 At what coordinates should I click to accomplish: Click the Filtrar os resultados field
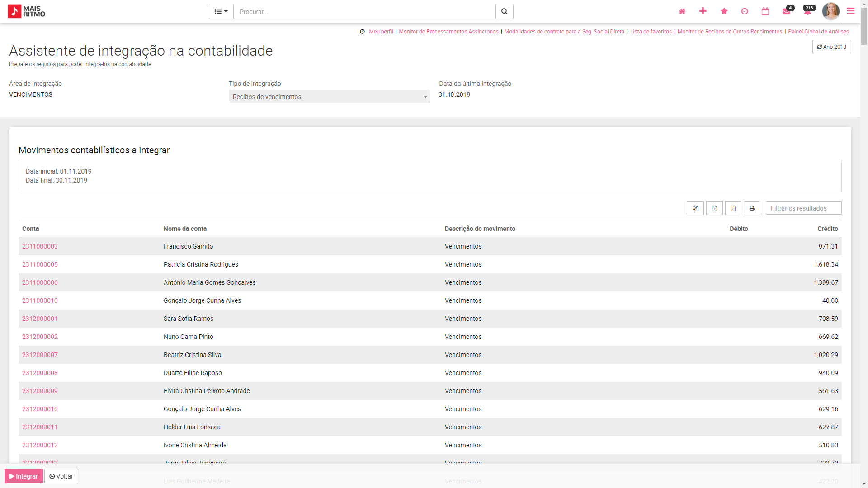coord(803,208)
